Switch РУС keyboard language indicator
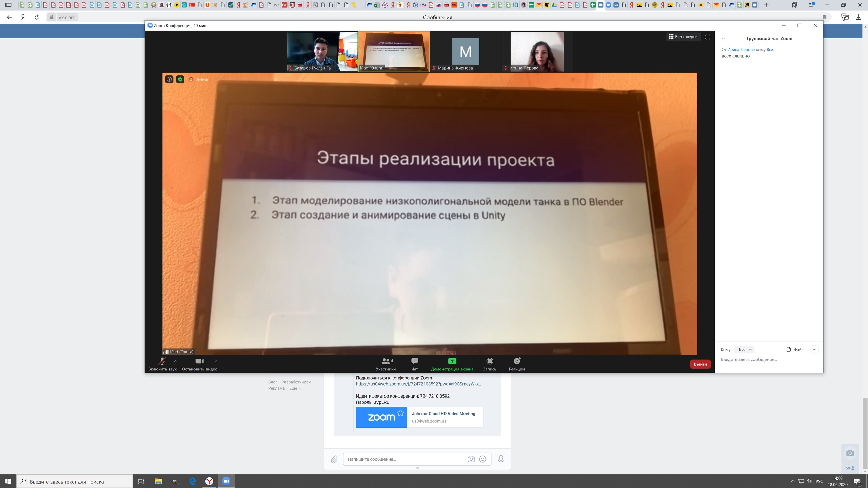Image resolution: width=868 pixels, height=488 pixels. click(x=819, y=481)
